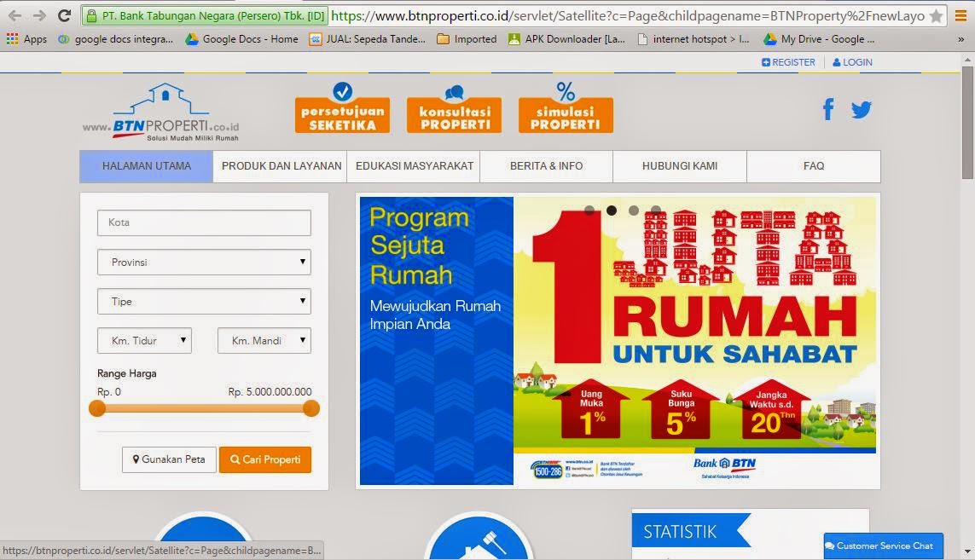Screen dimensions: 975x560
Task: Expand the Km. Tidur dropdown
Action: point(144,341)
